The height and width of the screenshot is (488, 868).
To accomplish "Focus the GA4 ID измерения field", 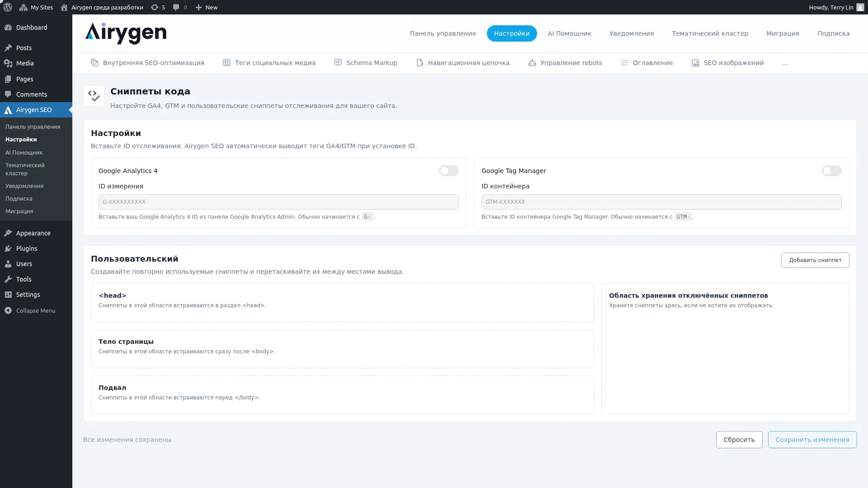I will coord(278,202).
